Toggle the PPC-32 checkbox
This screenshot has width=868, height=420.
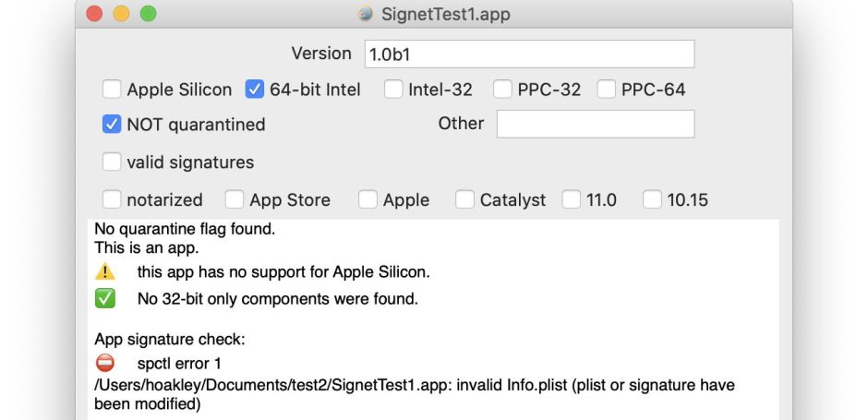[x=502, y=90]
